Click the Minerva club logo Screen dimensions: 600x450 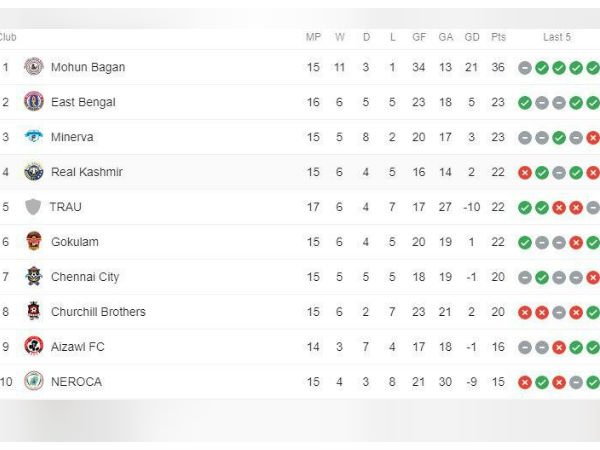click(x=34, y=137)
